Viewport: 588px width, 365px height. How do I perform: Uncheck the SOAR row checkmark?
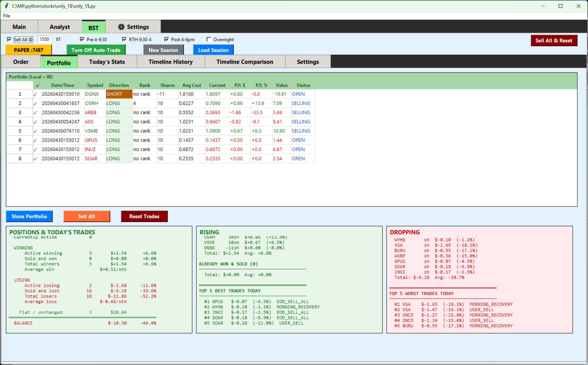coord(35,159)
